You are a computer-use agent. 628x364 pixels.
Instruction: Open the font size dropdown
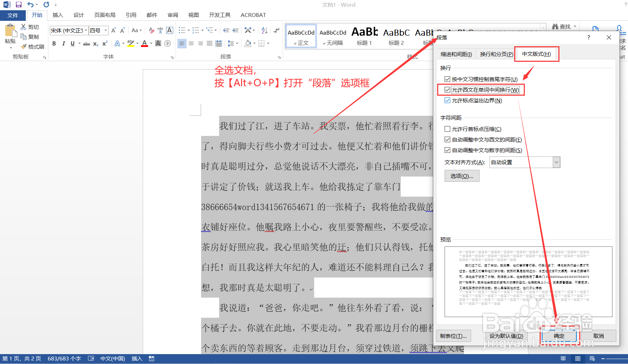click(105, 30)
